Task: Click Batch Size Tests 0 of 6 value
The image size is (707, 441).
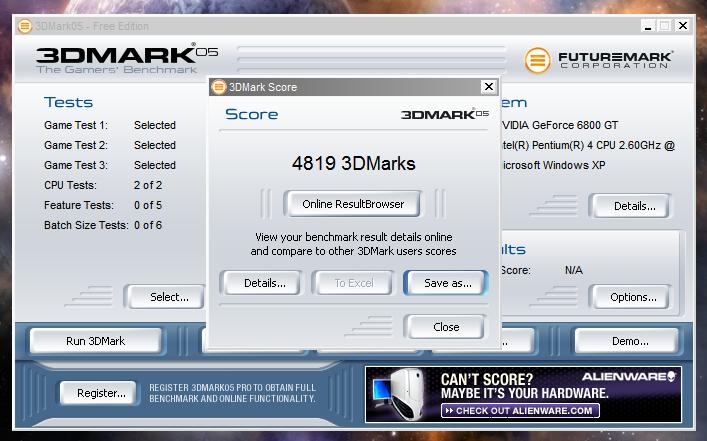Action: coord(148,225)
